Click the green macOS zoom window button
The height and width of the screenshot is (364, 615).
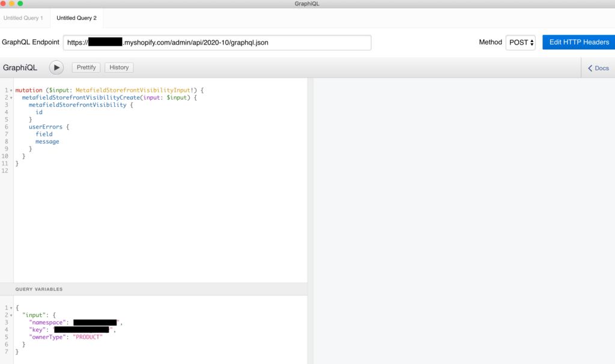[20, 4]
